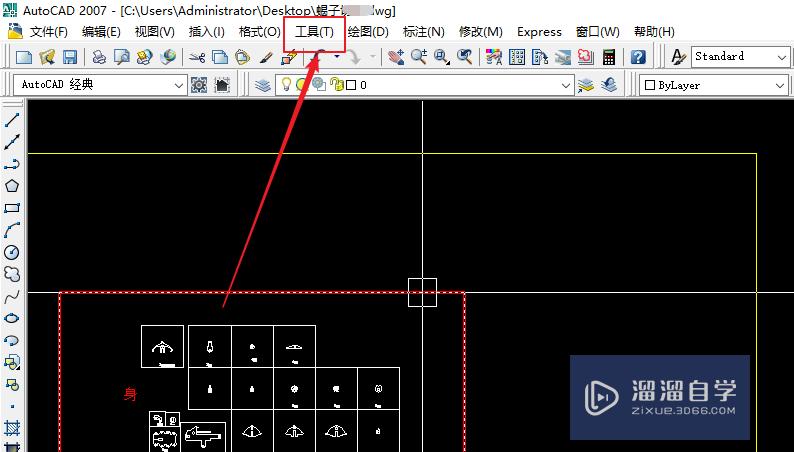Open a drawing file via folder icon
The height and width of the screenshot is (452, 794).
coord(47,57)
